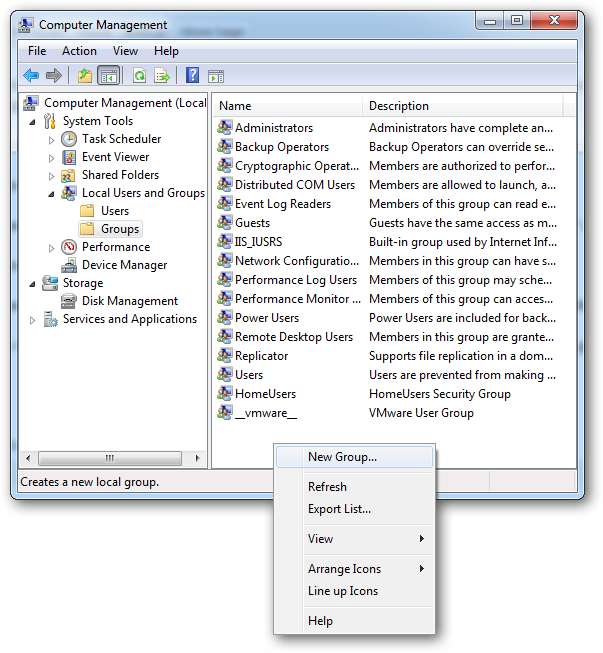The height and width of the screenshot is (653, 603).
Task: Toggle the Show/Hide Action Pane icon
Action: pyautogui.click(x=216, y=77)
